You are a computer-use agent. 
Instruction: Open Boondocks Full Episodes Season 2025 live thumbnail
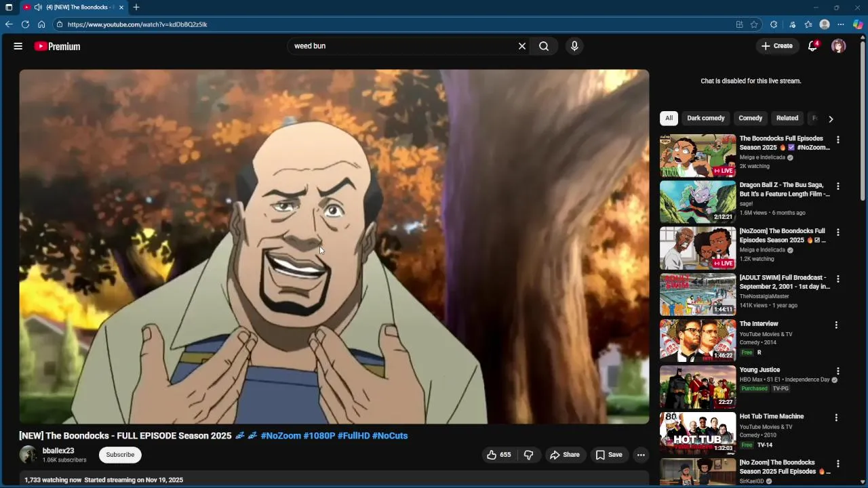pyautogui.click(x=698, y=156)
